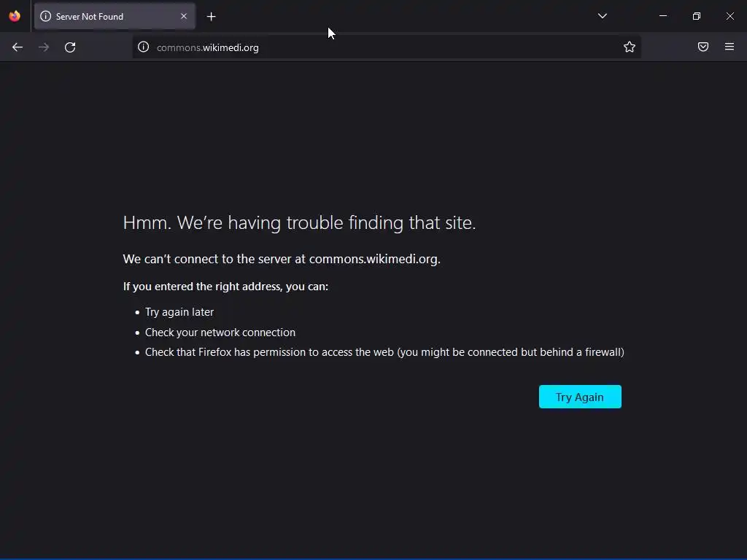Click the Try Again button

click(580, 397)
